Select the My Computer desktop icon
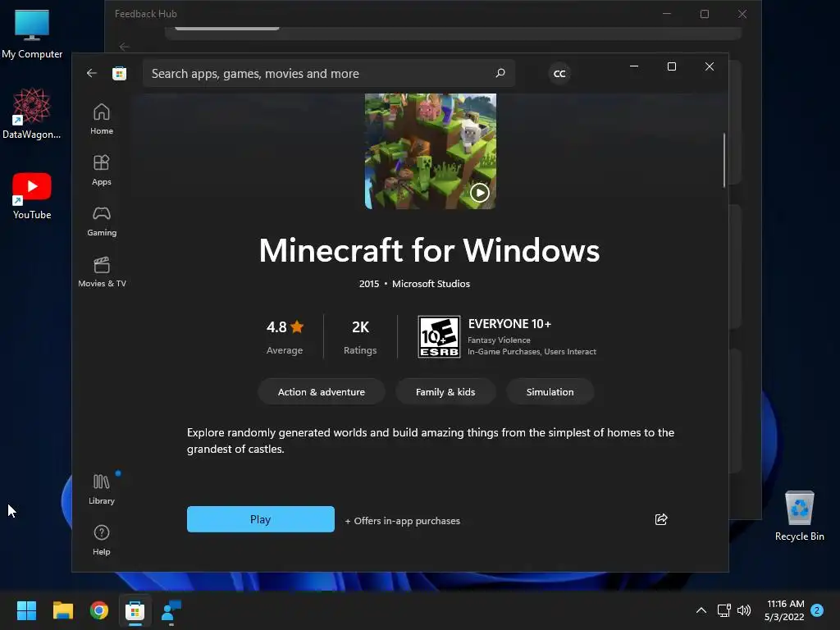 point(32,33)
